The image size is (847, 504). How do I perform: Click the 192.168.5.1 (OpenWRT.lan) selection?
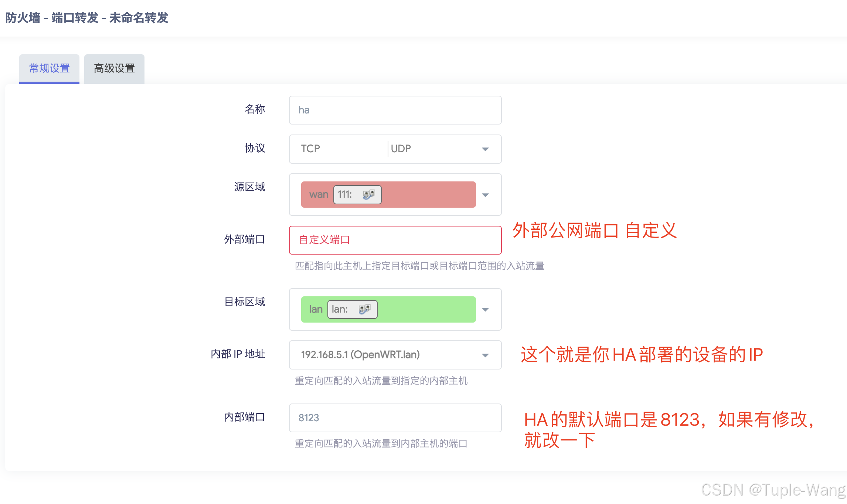[x=360, y=355]
